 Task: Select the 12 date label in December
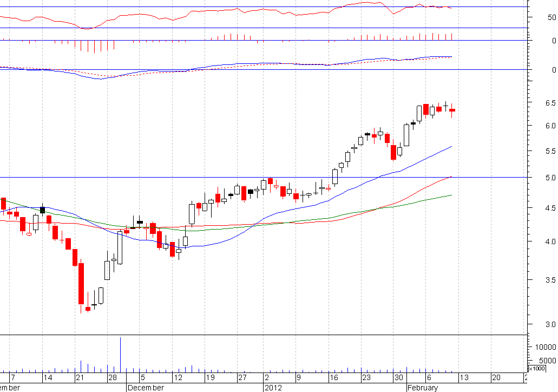(x=178, y=378)
